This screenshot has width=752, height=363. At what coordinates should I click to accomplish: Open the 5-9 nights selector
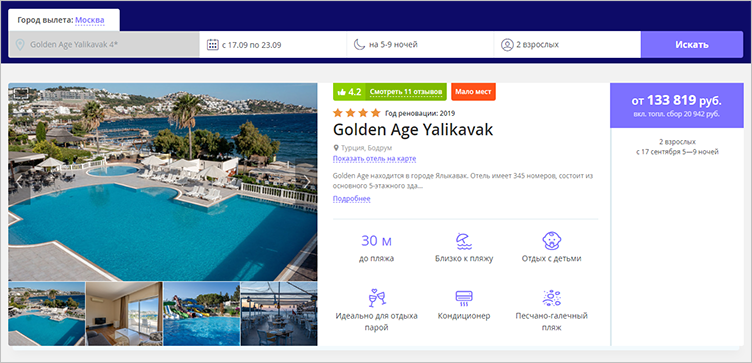[420, 45]
